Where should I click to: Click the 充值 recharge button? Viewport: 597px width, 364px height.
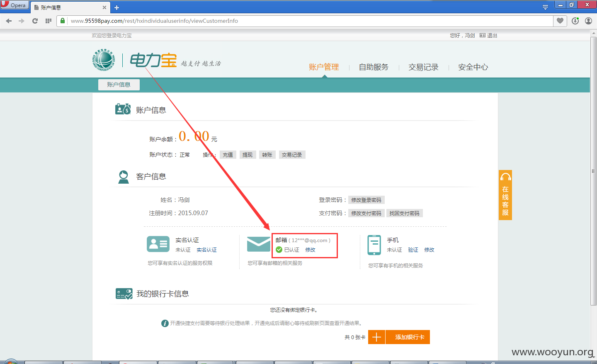click(228, 155)
